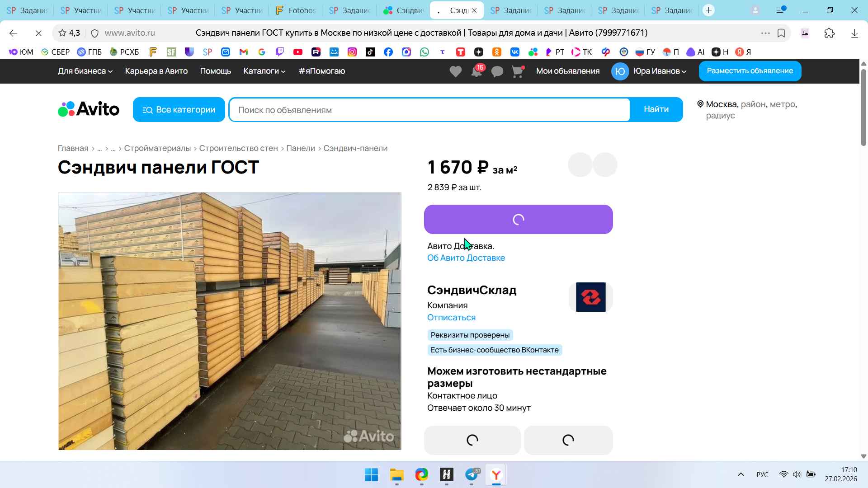
Task: Stop page loading with X button
Action: [x=38, y=33]
